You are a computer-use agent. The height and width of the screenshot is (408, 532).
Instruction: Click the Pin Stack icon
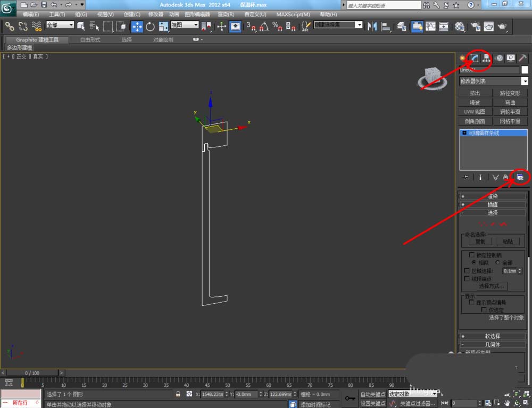pyautogui.click(x=466, y=177)
